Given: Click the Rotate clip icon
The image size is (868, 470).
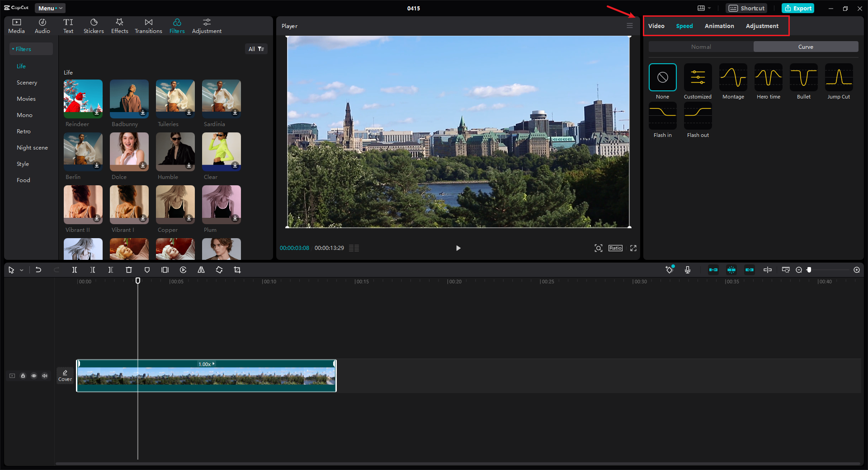Looking at the screenshot, I should pos(219,270).
